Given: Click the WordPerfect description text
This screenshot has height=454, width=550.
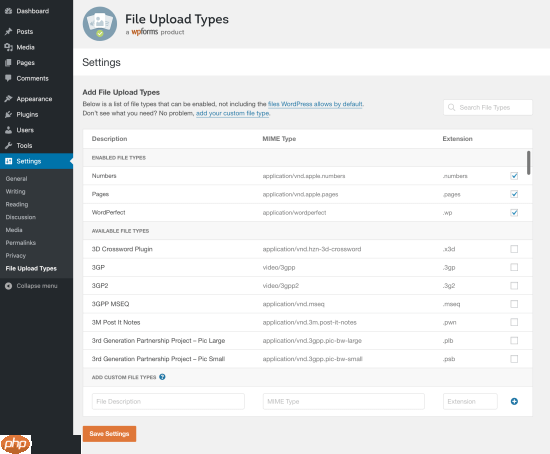Looking at the screenshot, I should 108,212.
